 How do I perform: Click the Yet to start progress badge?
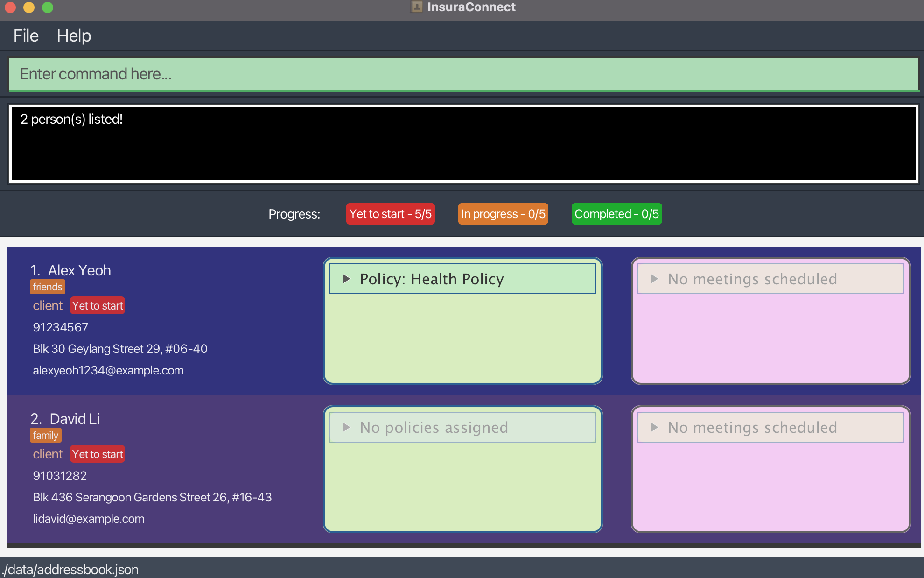[390, 214]
